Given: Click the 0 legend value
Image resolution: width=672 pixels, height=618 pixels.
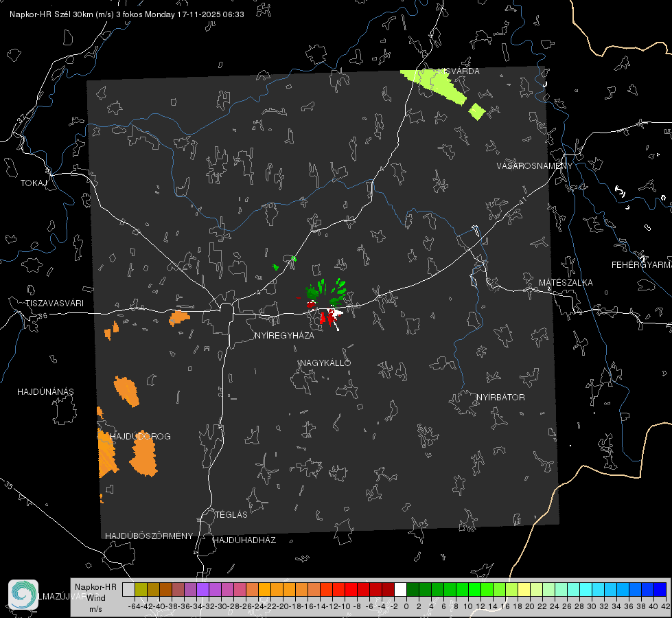Looking at the screenshot, I should pos(406,606).
